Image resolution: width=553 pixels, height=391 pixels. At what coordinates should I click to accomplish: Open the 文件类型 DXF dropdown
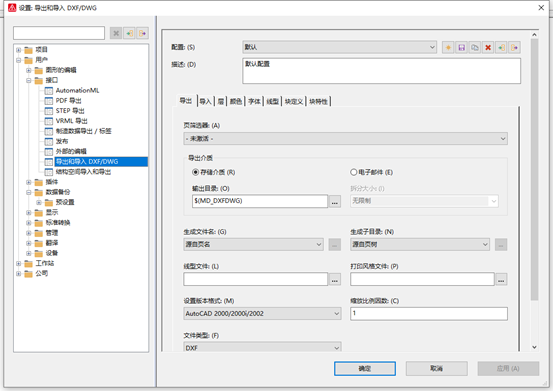click(x=262, y=347)
